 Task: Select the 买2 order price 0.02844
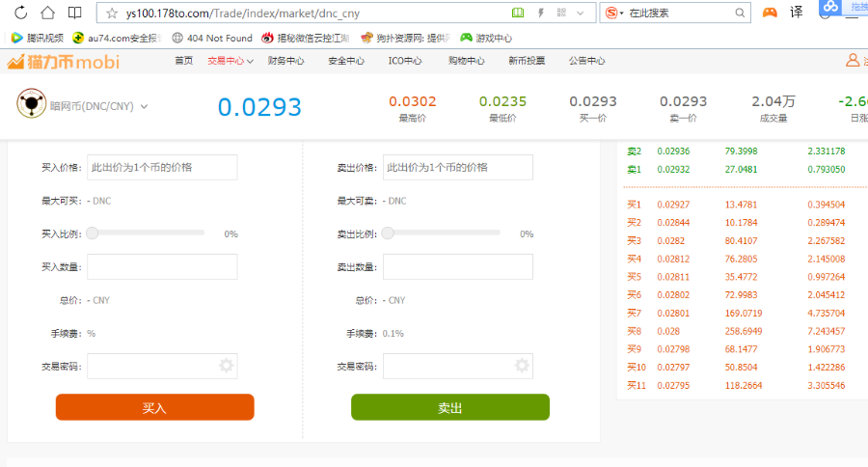(x=673, y=223)
